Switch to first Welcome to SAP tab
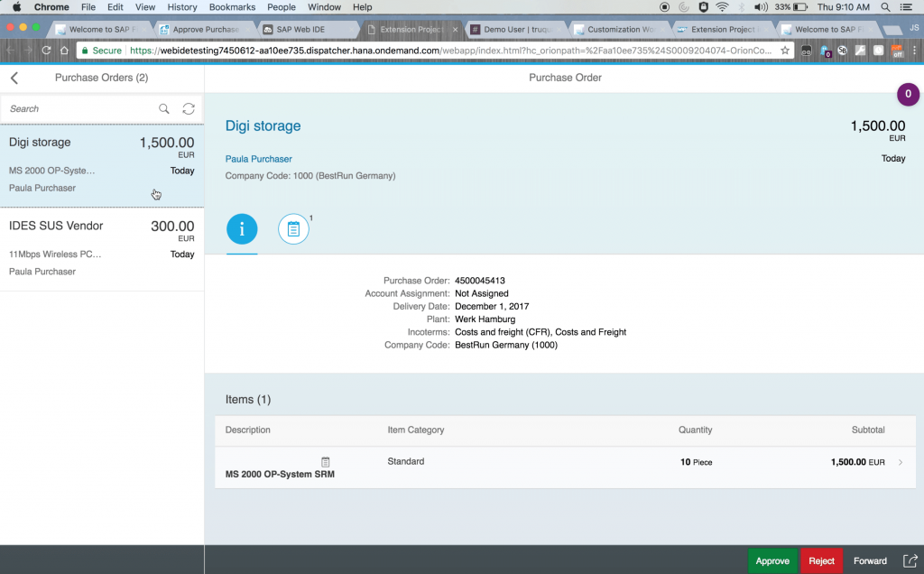The width and height of the screenshot is (924, 574). click(100, 30)
